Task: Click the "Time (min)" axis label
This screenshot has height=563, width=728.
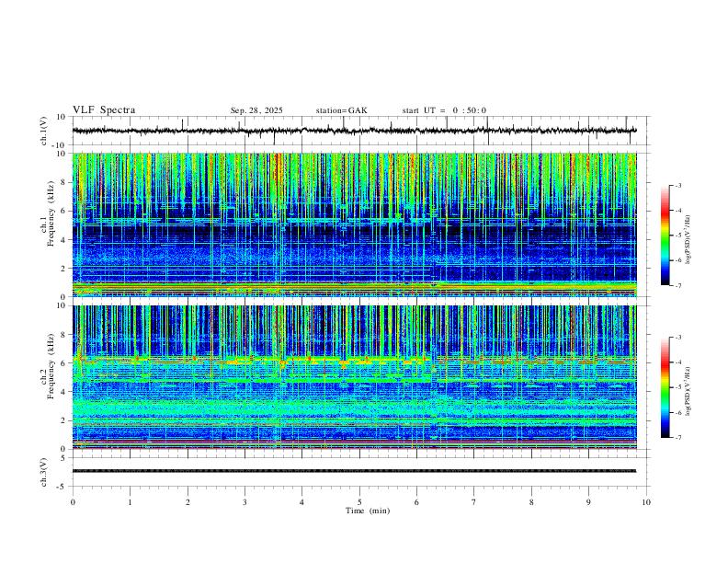Action: tap(368, 511)
